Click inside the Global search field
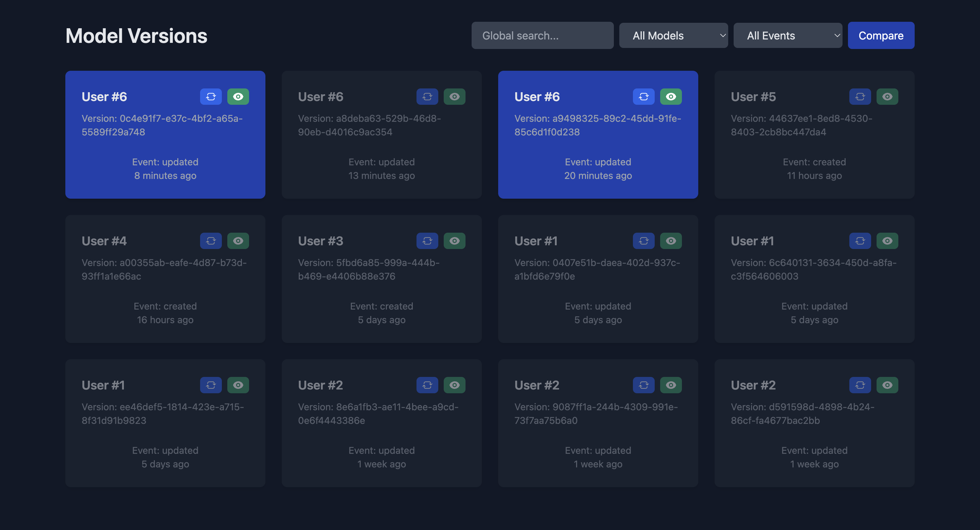The height and width of the screenshot is (530, 980). click(542, 35)
